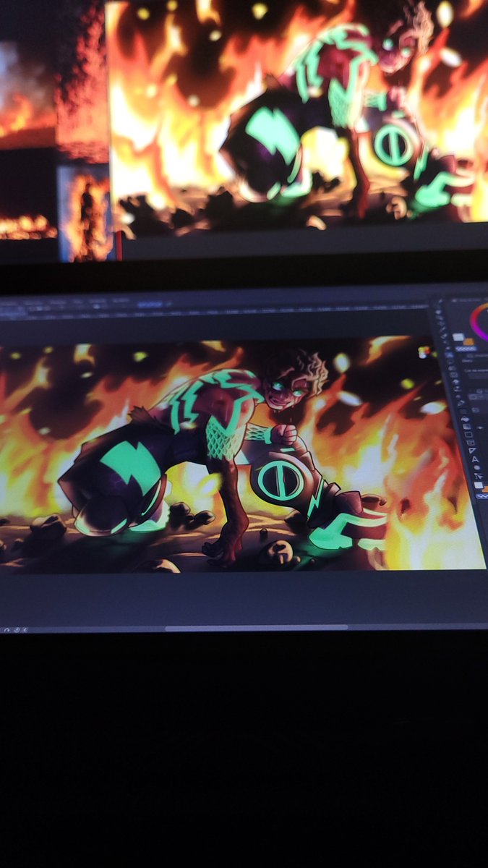
Task: Click main color swatch at tool palette bottom
Action: click(479, 485)
